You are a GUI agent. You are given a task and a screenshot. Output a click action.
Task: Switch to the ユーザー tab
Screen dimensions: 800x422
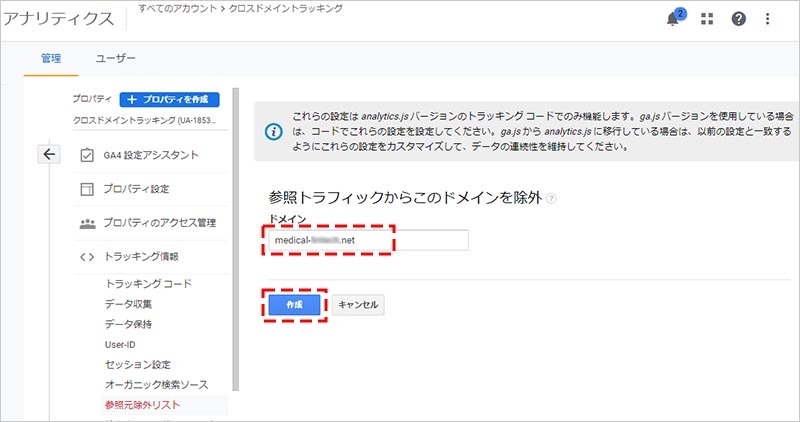(x=115, y=59)
